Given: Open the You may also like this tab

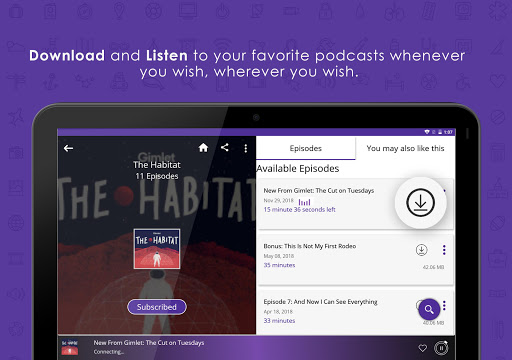Looking at the screenshot, I should tap(405, 148).
